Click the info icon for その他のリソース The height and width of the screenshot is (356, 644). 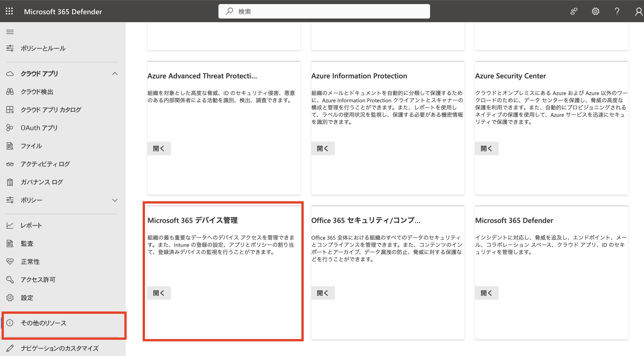[10, 323]
